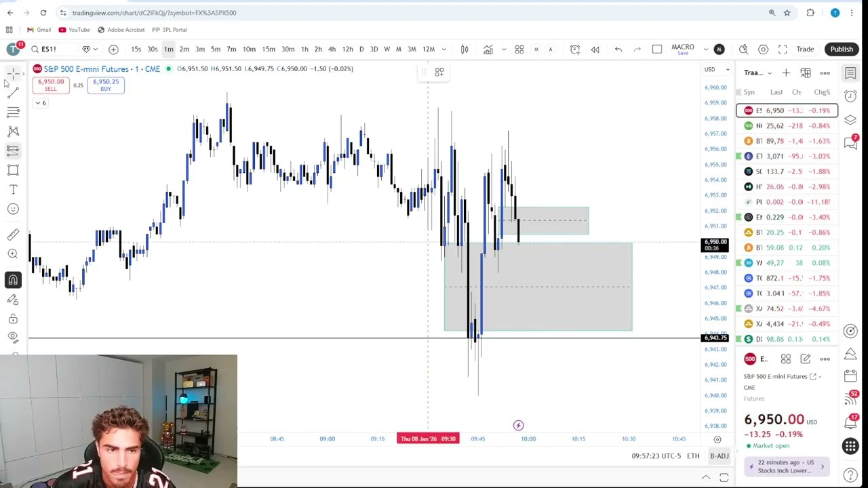This screenshot has height=488, width=868.
Task: Expand the indicators favorites dropdown arrow
Action: pyautogui.click(x=504, y=49)
